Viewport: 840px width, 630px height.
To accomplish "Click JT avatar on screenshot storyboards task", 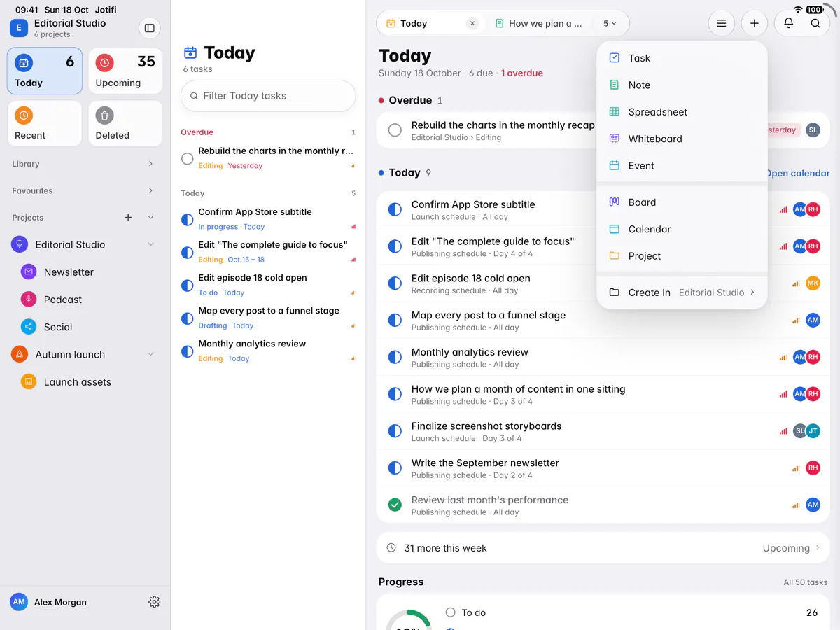I will [813, 431].
